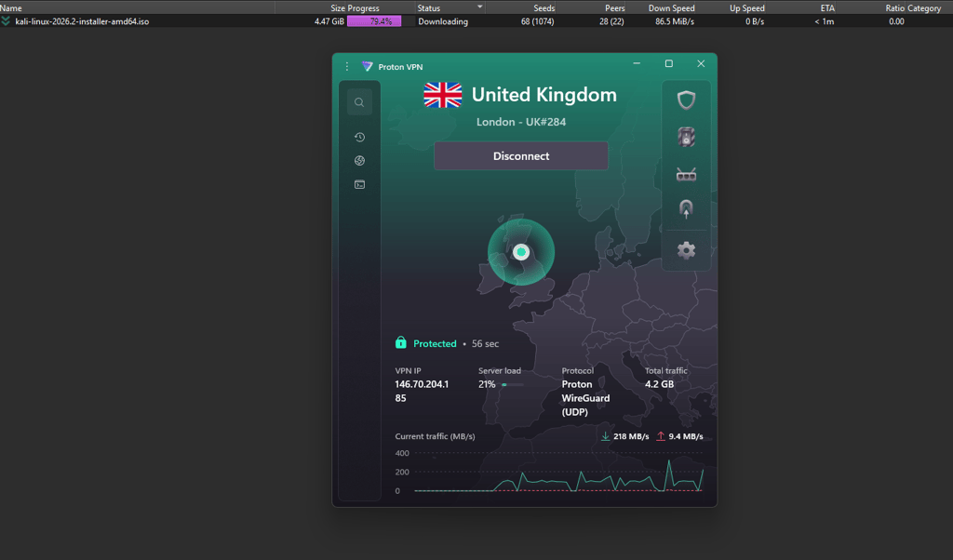
Task: Click the 0 B/s up speed value
Action: click(755, 21)
